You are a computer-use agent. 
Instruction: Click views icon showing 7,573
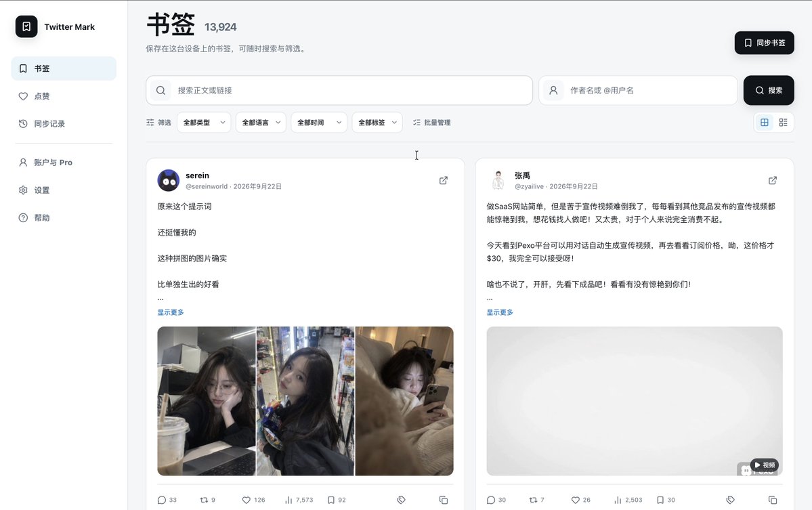click(x=289, y=500)
